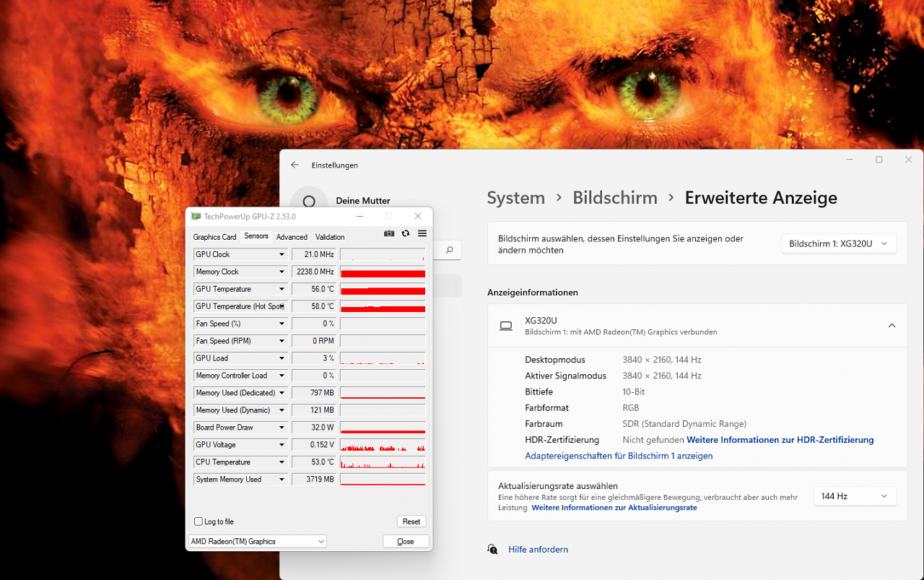Click the Memory Clock 2238.0 MHz value
Screen dimensions: 924x580
pos(314,272)
